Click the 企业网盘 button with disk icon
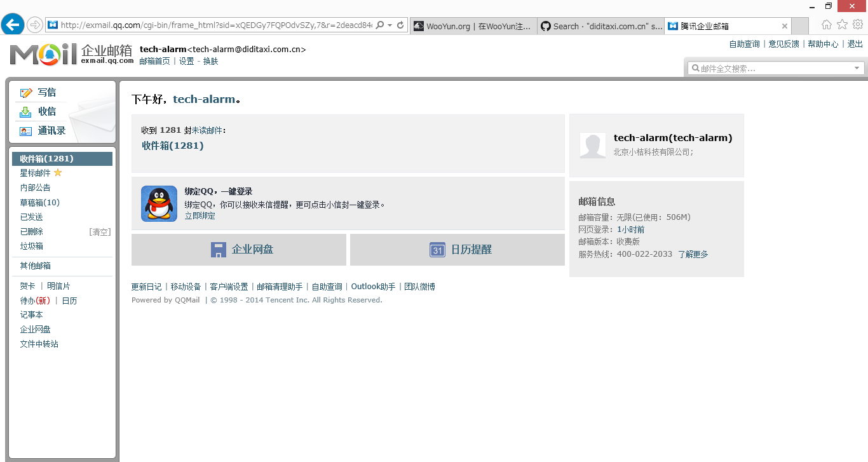Viewport: 868px width, 462px height. 239,250
